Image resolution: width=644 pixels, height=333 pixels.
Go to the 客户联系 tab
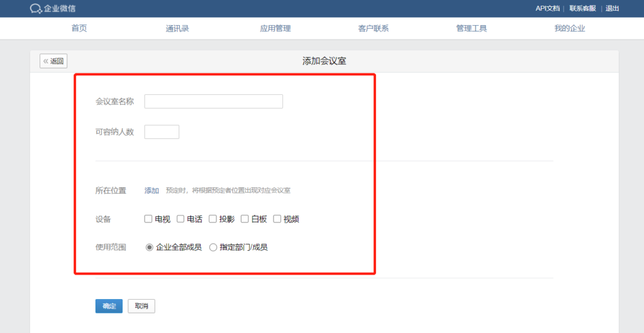pyautogui.click(x=374, y=28)
